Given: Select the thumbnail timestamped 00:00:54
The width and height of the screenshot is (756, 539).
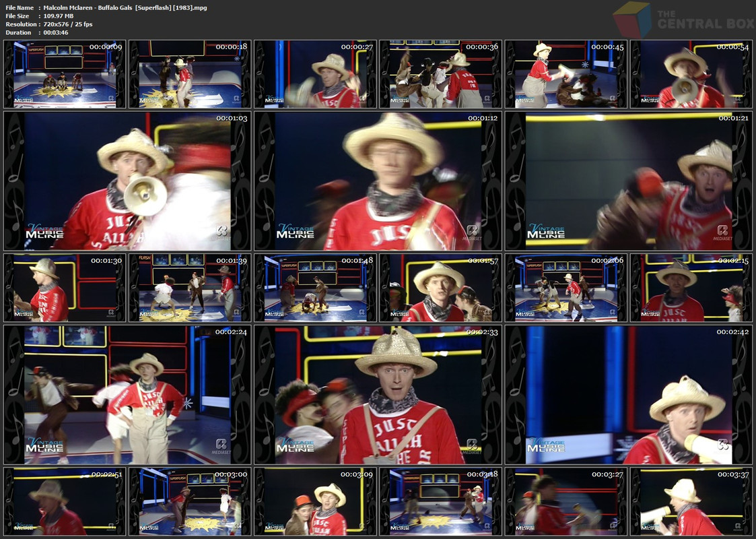Looking at the screenshot, I should coord(691,74).
